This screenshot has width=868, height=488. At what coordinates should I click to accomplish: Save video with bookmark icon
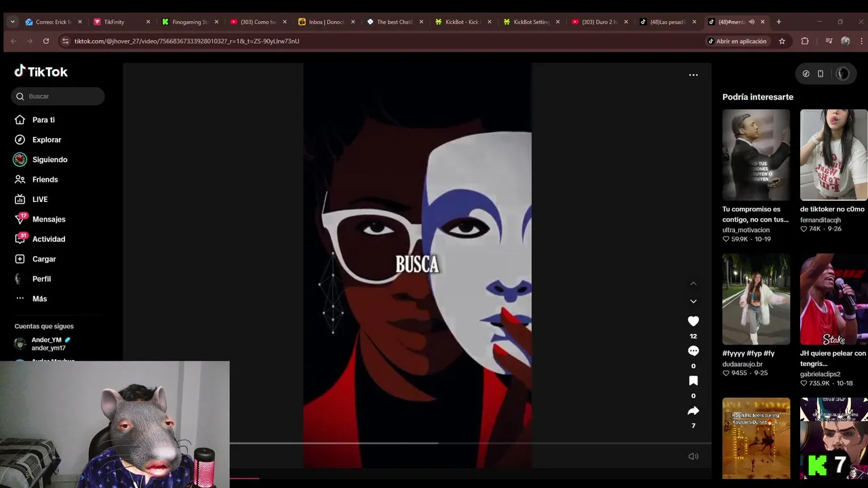pyautogui.click(x=693, y=381)
